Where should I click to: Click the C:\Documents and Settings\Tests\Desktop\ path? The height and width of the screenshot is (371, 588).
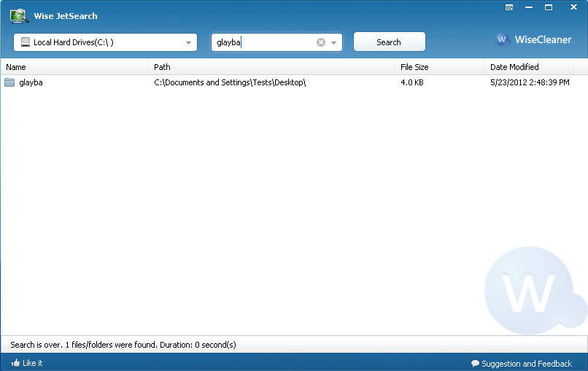[x=230, y=82]
